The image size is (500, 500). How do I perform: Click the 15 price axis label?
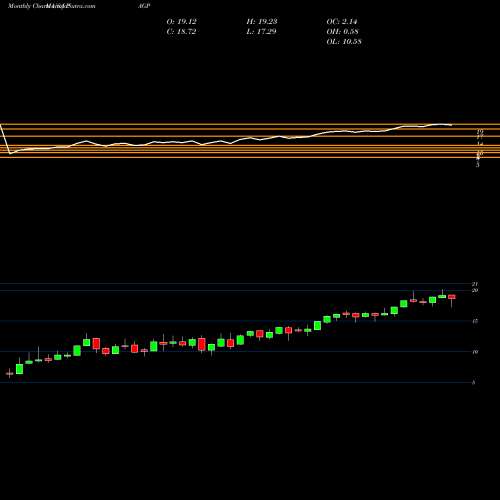click(475, 321)
